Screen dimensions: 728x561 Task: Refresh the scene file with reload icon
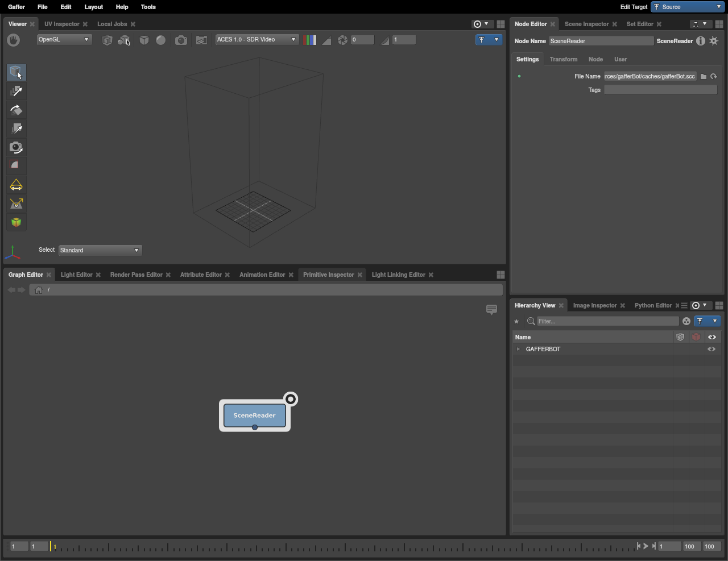point(714,76)
